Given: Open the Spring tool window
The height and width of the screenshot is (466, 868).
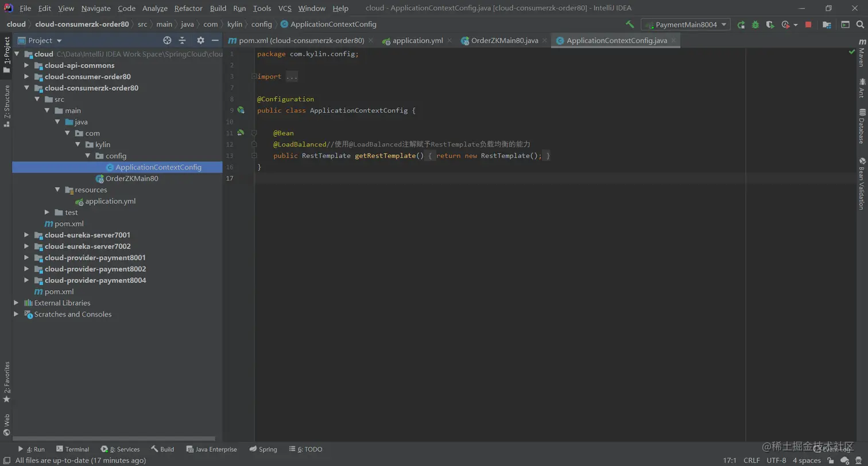Looking at the screenshot, I should [263, 449].
